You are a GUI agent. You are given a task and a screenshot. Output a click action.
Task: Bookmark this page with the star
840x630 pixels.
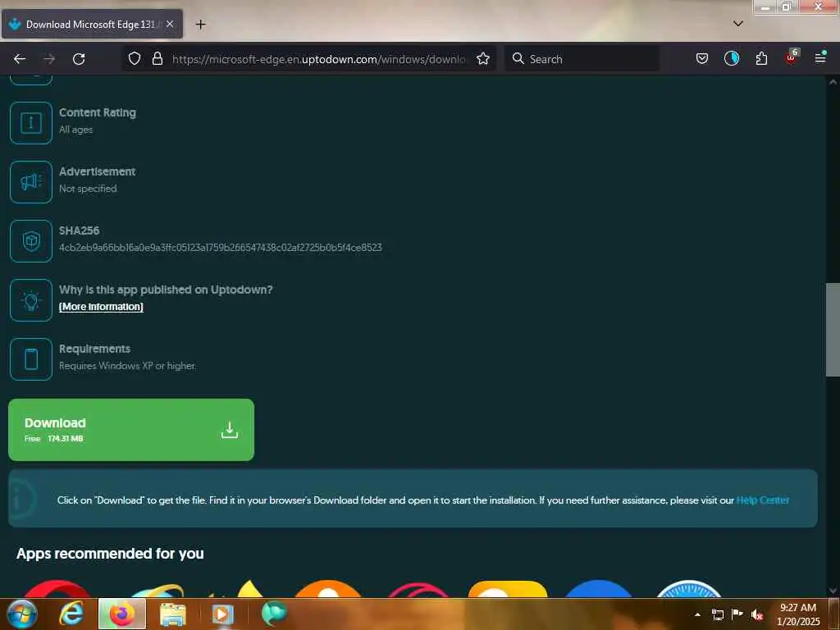point(483,58)
